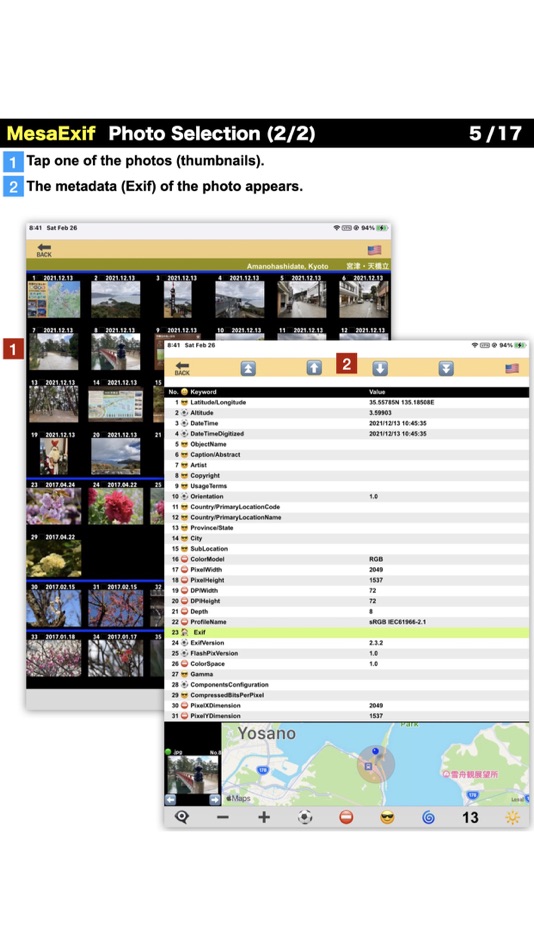Viewport: 534px width, 950px height.
Task: Select the Caption/Abstract row
Action: click(347, 454)
